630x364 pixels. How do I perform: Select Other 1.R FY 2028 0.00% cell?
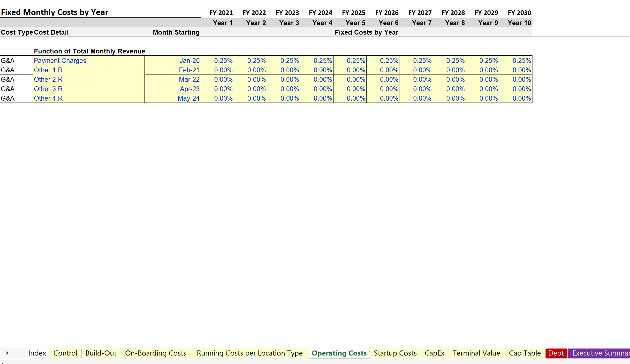(449, 70)
